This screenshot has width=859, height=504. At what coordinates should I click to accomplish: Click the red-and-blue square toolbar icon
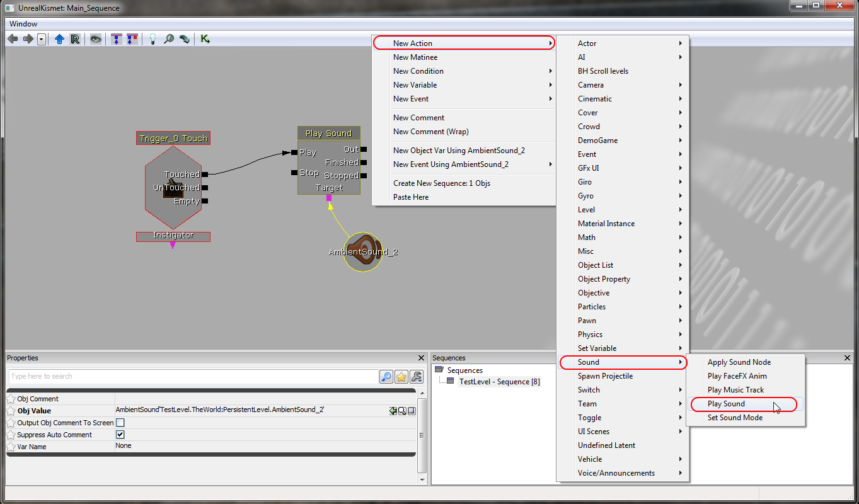coord(132,39)
